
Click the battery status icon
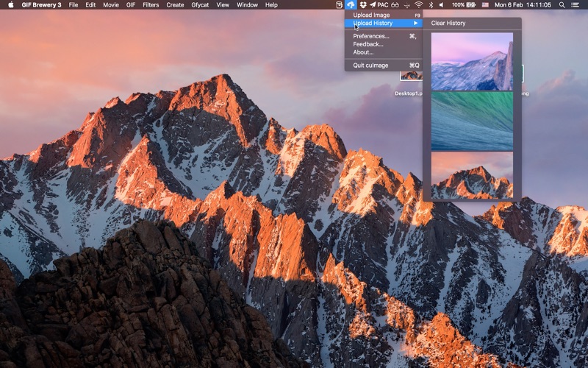(x=471, y=5)
